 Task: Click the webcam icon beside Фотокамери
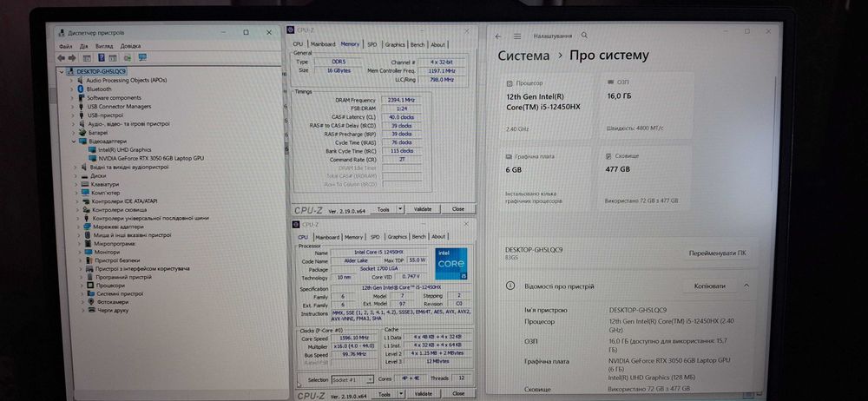(x=91, y=302)
